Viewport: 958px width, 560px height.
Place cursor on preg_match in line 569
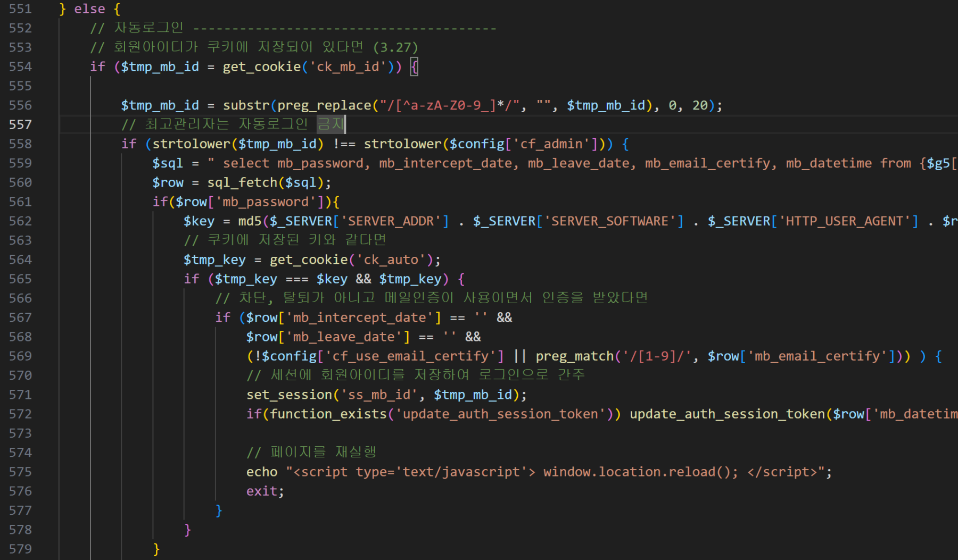coord(575,356)
